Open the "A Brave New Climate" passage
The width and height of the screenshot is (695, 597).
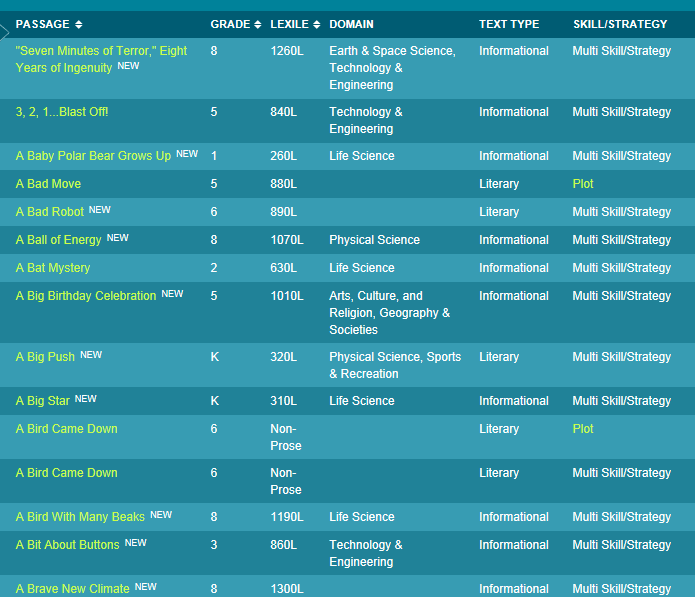pyautogui.click(x=73, y=589)
